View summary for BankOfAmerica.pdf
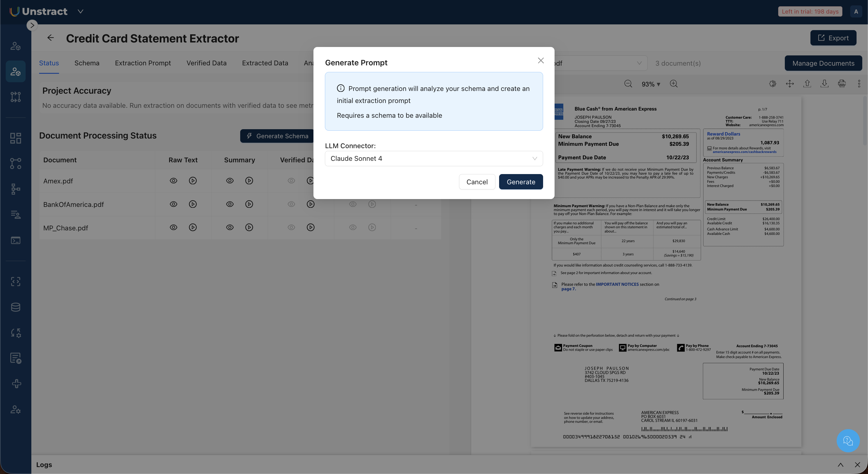868x474 pixels. pyautogui.click(x=230, y=204)
